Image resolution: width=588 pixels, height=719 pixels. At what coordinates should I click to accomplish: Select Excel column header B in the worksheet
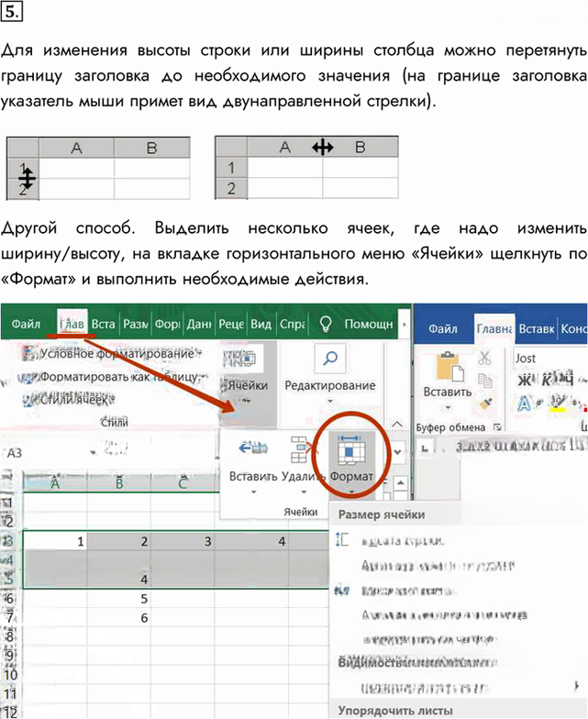[x=119, y=482]
